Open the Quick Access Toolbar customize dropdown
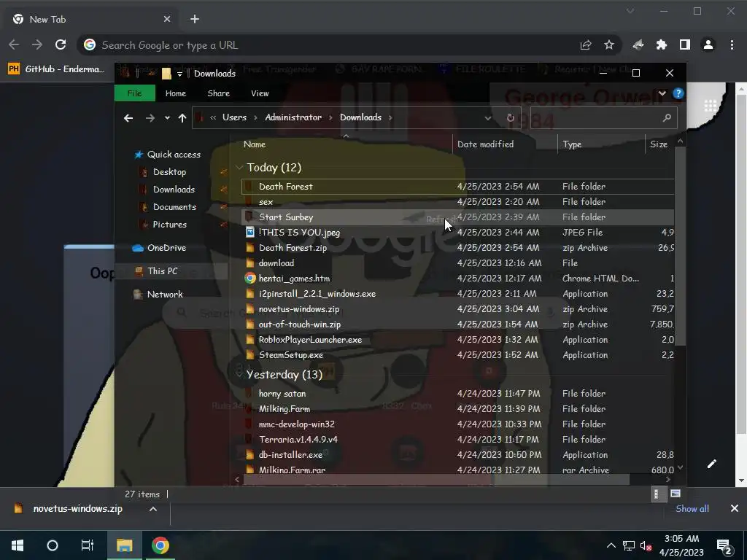Screen dimensions: 747x560 (x=179, y=74)
